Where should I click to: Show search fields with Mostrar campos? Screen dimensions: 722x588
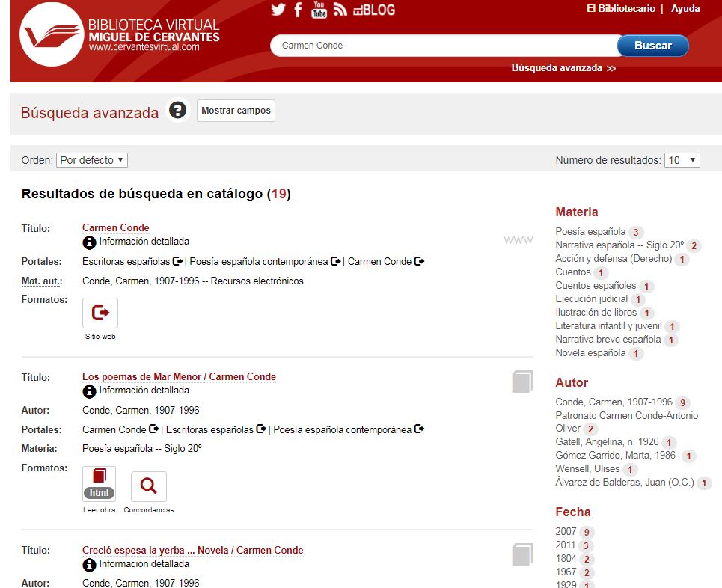coord(236,111)
